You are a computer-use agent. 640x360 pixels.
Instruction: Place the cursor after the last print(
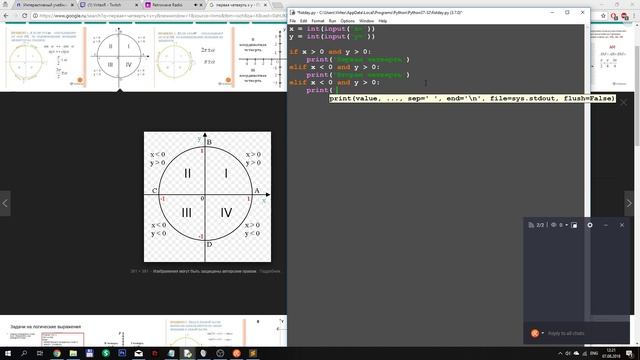(337, 90)
